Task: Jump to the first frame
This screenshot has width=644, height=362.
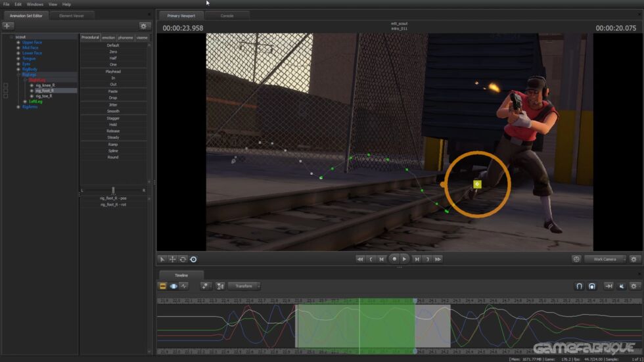Action: click(x=360, y=260)
